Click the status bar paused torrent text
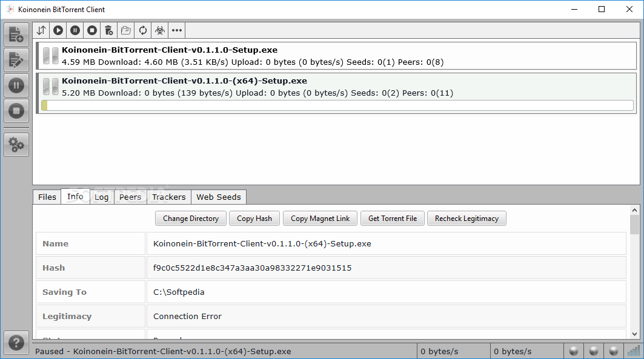The image size is (644, 359). click(163, 352)
